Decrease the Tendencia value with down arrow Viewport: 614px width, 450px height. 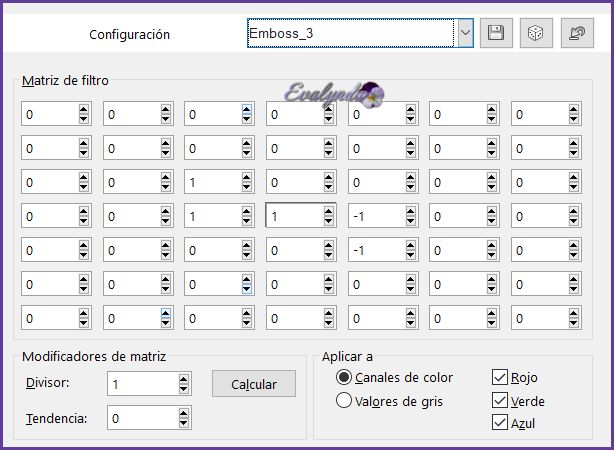pyautogui.click(x=183, y=423)
